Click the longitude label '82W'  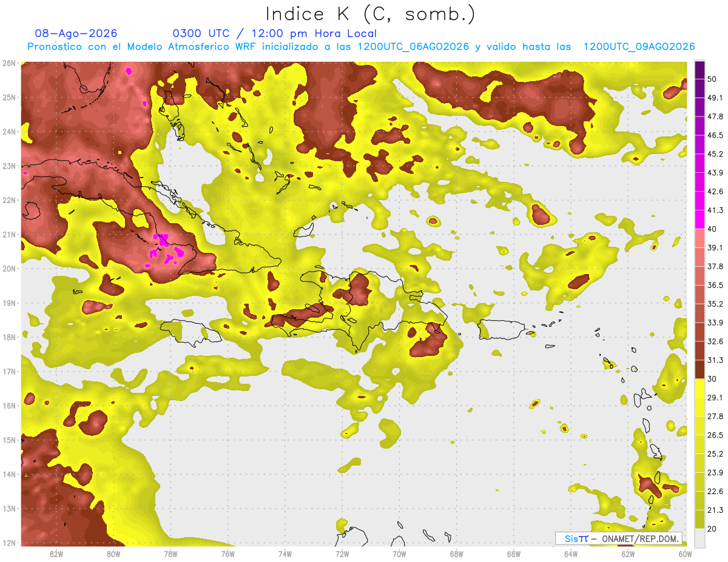point(56,554)
